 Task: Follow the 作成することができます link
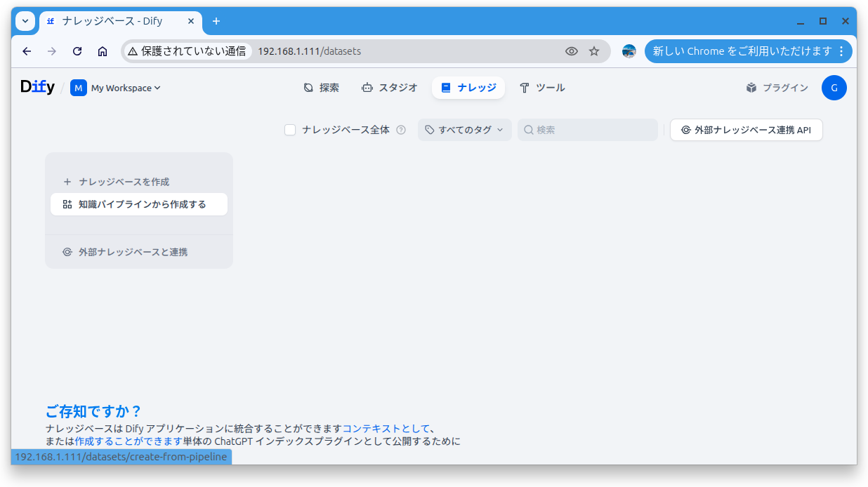coord(129,441)
